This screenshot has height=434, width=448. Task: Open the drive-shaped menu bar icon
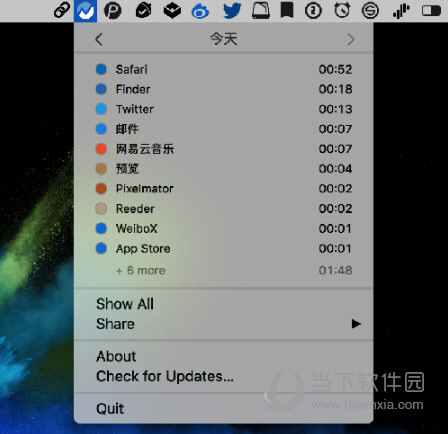(261, 11)
